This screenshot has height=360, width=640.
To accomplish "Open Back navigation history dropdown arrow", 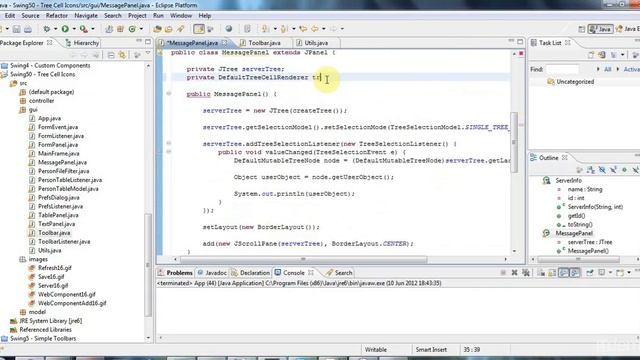I will coord(324,29).
